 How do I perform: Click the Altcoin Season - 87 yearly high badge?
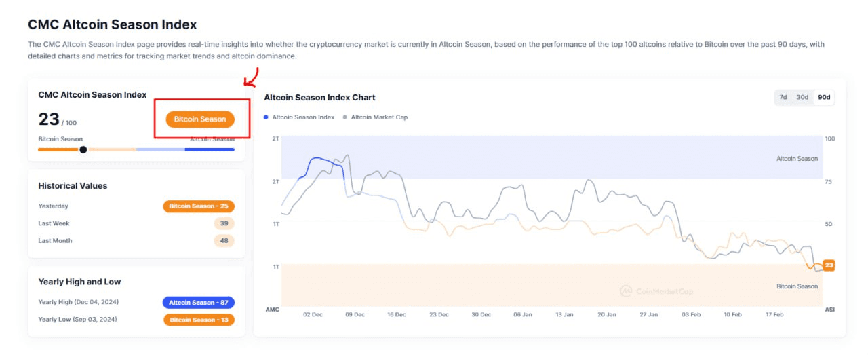199,302
